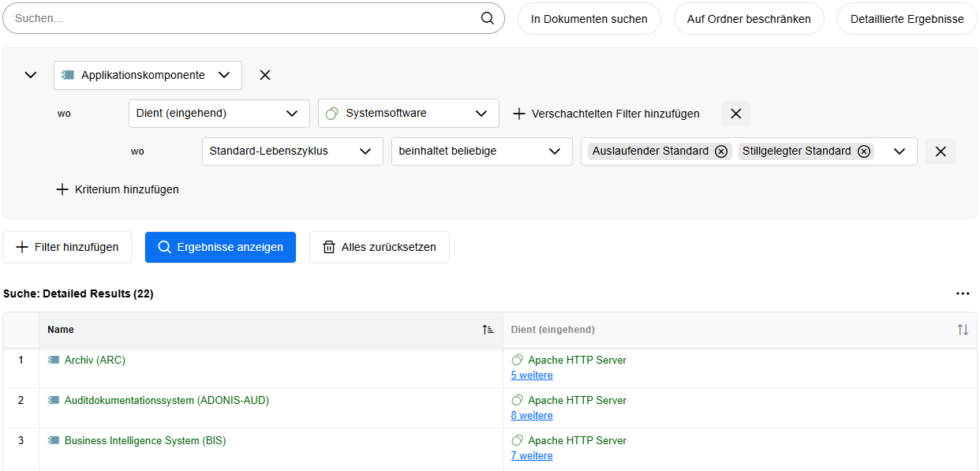
Task: Click the sort icon in the Name column
Action: coord(488,330)
